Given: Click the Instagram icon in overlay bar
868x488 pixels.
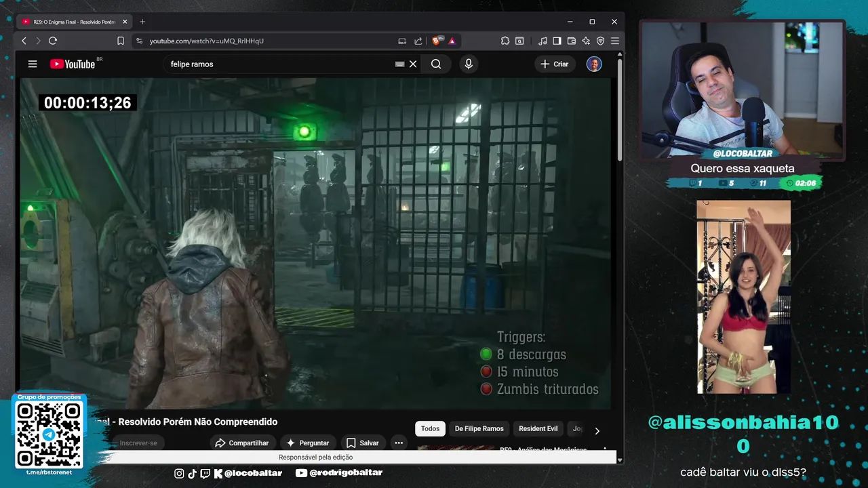Looking at the screenshot, I should (x=179, y=473).
